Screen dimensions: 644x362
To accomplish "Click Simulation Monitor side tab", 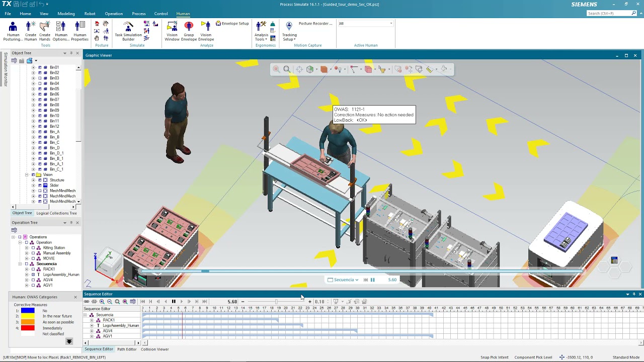I will (6, 69).
